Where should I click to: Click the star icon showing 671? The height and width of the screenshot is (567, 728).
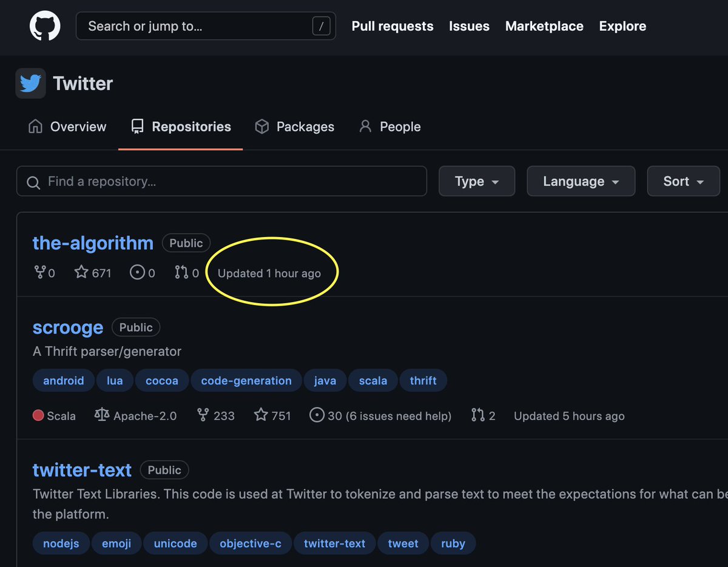(81, 272)
